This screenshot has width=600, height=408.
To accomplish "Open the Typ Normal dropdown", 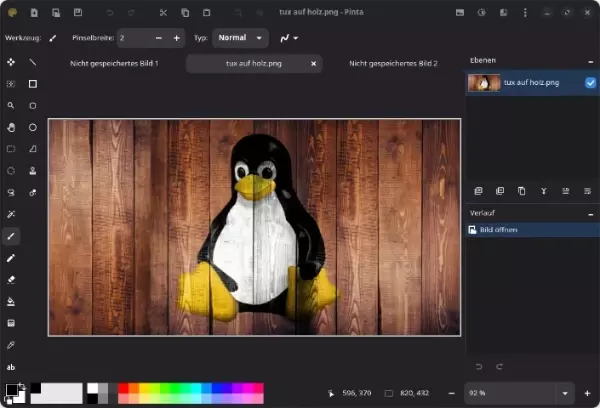I will (240, 38).
